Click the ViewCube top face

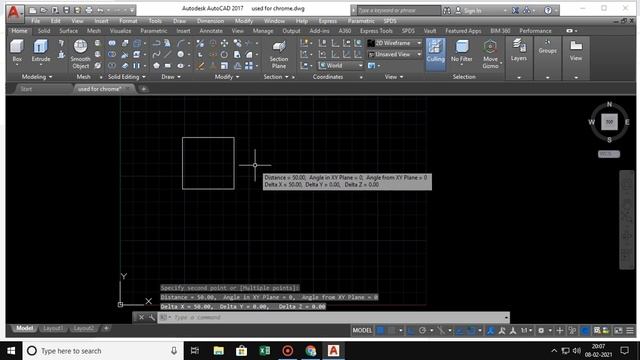609,122
